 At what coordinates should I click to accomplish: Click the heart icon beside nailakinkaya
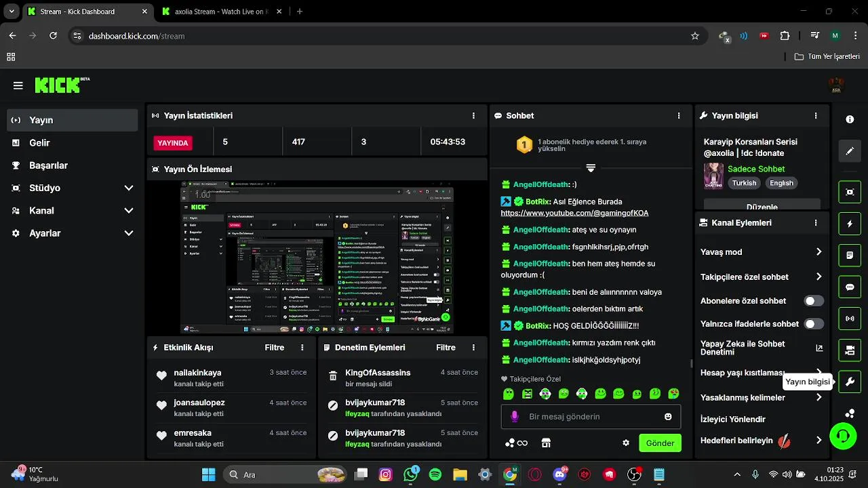point(161,376)
